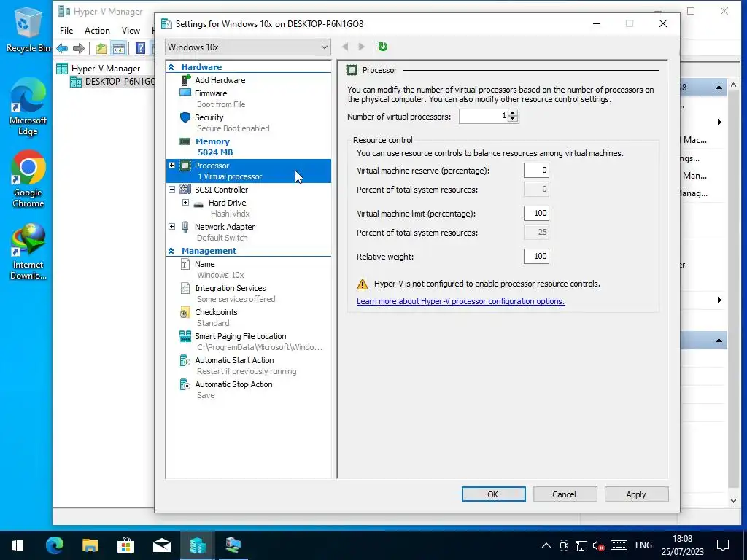Collapse the Hardware section

171,67
